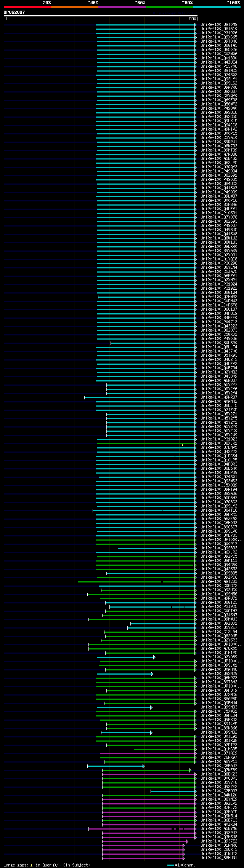This screenshot has height=868, width=244.
Task: Select hit UniRef100_Q9AVR8
Action: tap(219, 88)
